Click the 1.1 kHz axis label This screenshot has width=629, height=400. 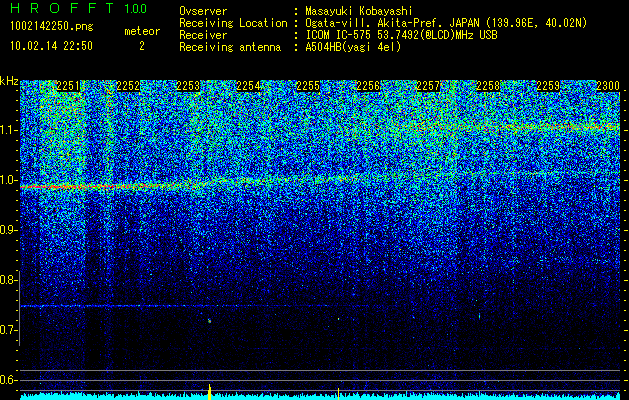(9, 130)
